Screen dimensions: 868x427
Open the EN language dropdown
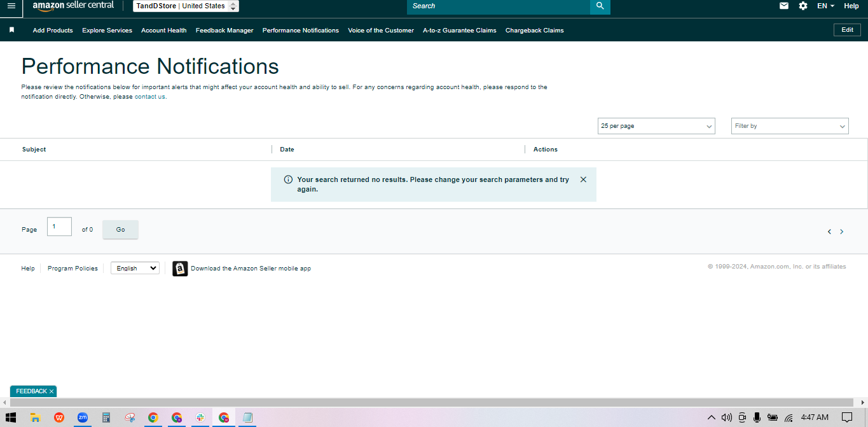[x=826, y=6]
